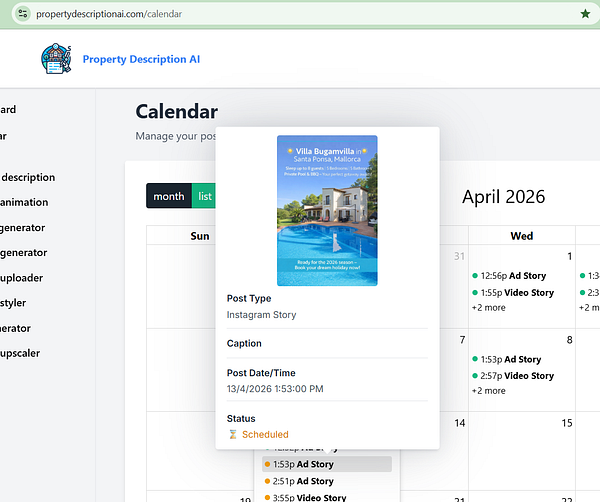Click day number 15 in the calendar

coord(567,423)
